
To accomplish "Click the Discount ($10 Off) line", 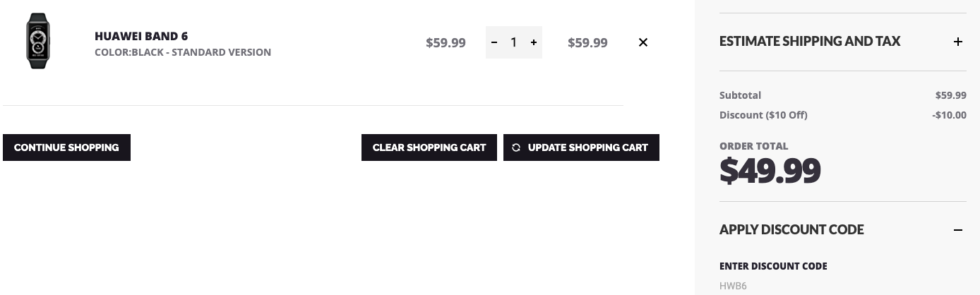I will coord(843,115).
